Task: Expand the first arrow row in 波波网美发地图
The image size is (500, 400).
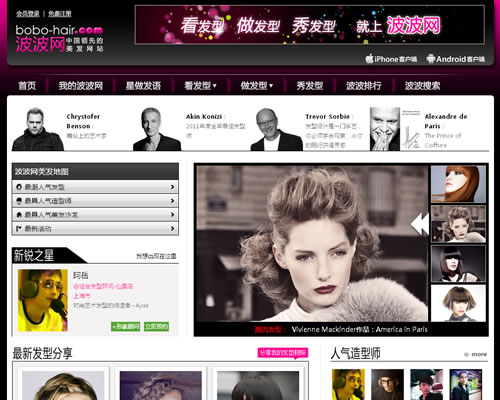Action: tap(95, 187)
